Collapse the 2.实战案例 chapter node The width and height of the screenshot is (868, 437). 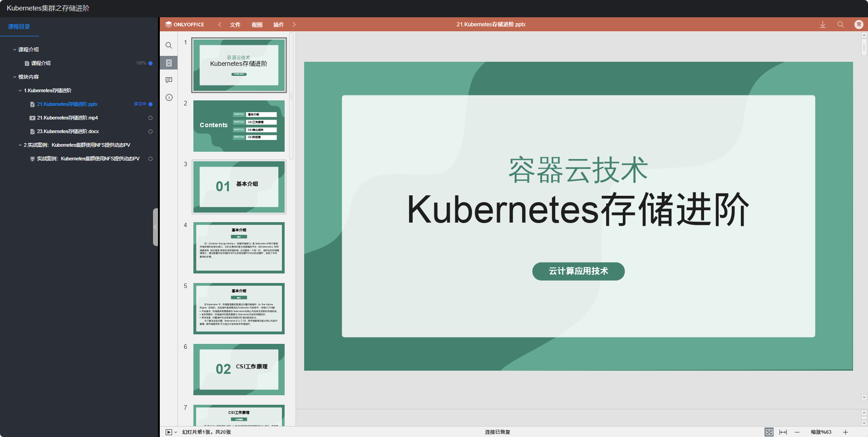pos(20,145)
